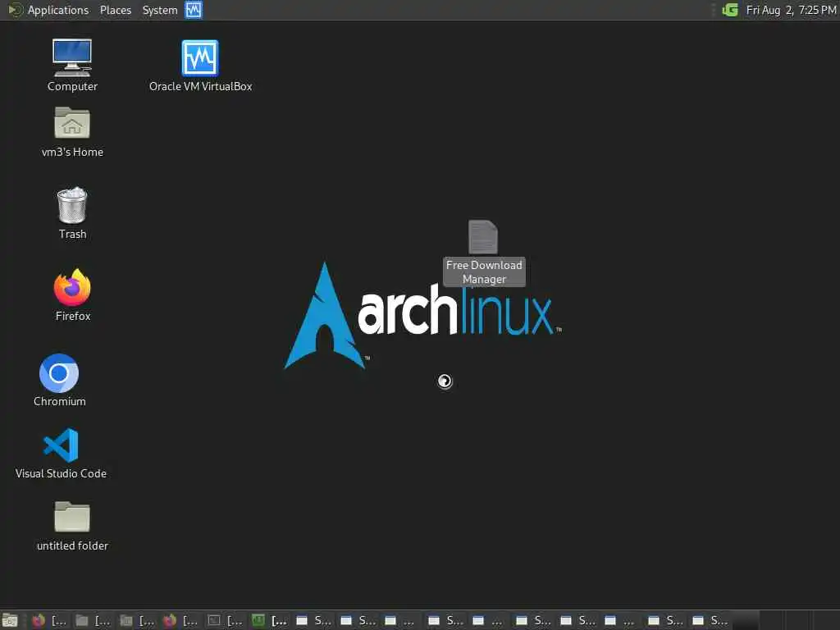The width and height of the screenshot is (840, 630).
Task: Click the Show Desktop button in the bottom panel
Action: 10,620
